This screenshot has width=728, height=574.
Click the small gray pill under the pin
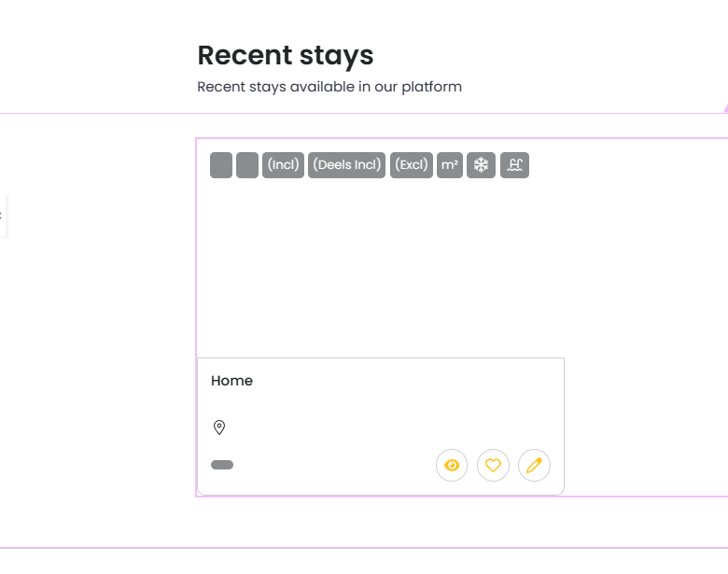[222, 465]
